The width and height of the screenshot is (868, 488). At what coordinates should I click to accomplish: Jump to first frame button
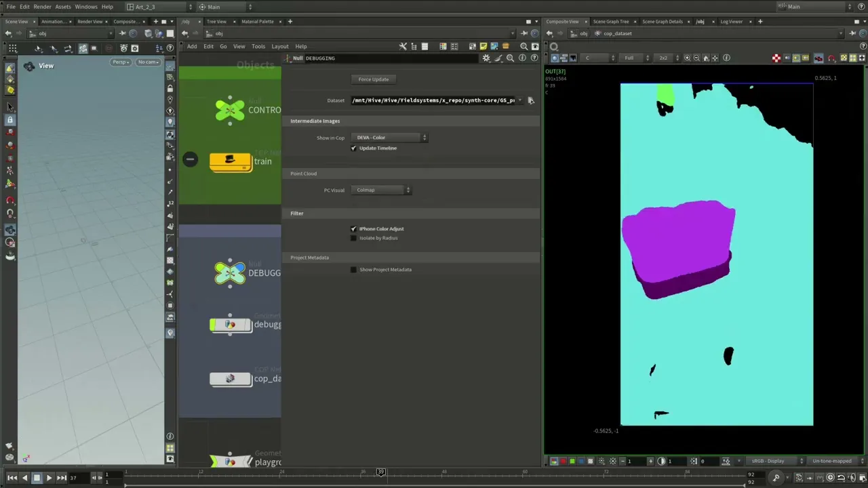[x=12, y=478]
